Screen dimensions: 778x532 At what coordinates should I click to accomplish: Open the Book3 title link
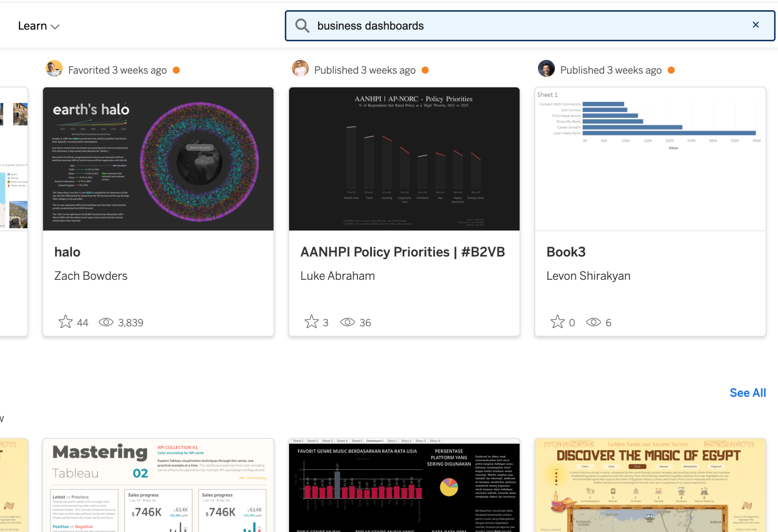click(566, 252)
